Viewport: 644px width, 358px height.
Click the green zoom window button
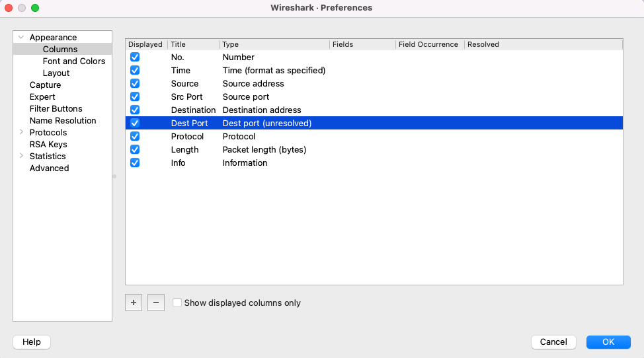click(x=35, y=8)
